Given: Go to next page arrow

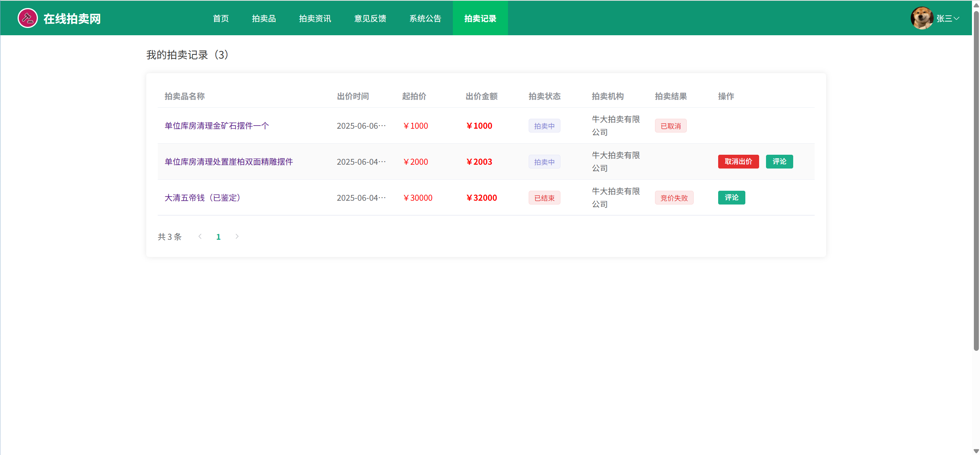Looking at the screenshot, I should click(x=237, y=236).
